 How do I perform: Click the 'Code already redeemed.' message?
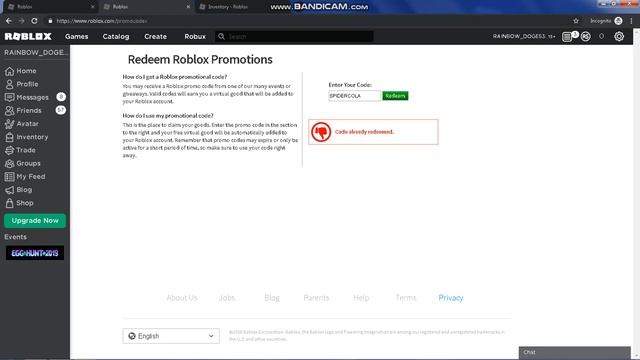[364, 132]
